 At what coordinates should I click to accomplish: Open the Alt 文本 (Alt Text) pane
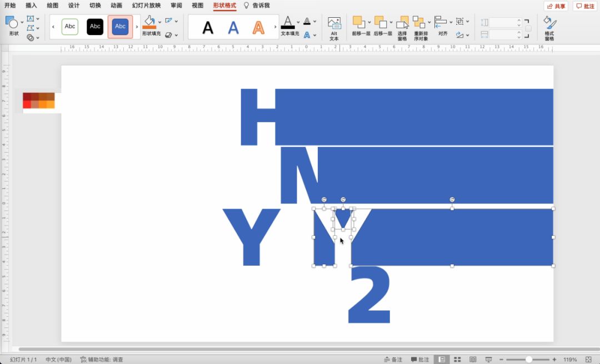pos(334,27)
